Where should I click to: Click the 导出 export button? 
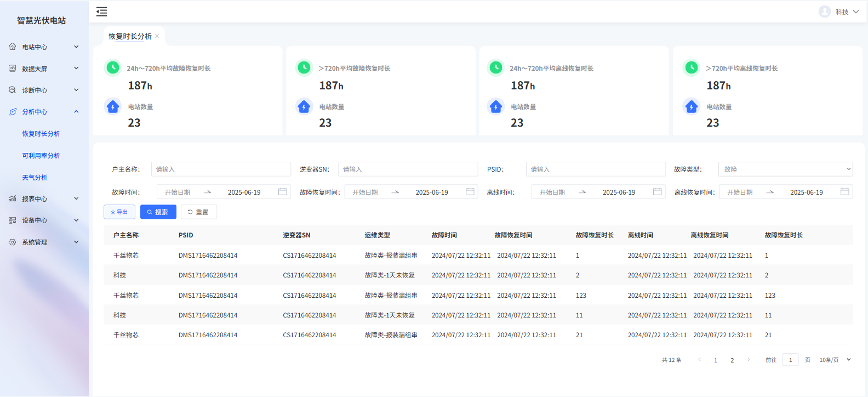(x=119, y=212)
